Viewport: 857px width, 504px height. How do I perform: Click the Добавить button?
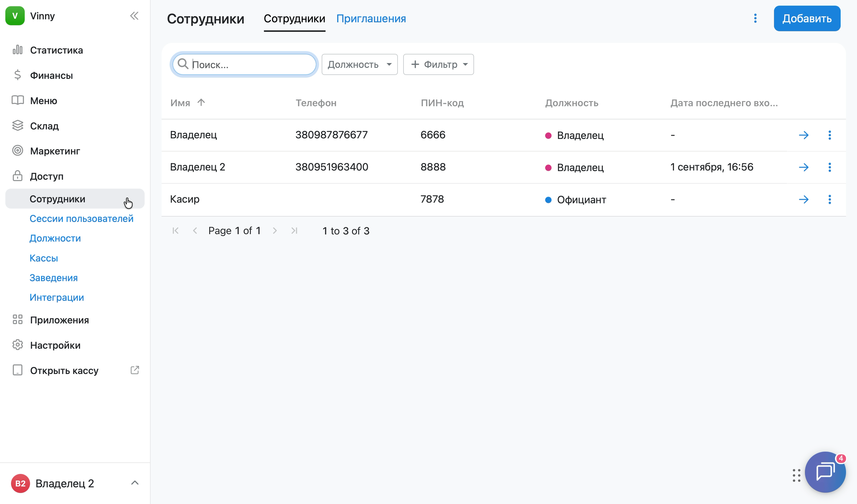807,18
